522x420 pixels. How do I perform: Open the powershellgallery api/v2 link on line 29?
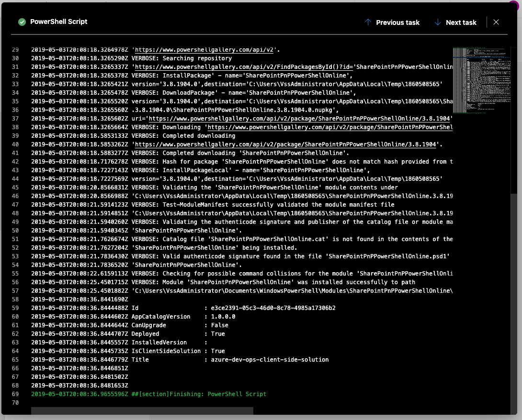[x=205, y=50]
